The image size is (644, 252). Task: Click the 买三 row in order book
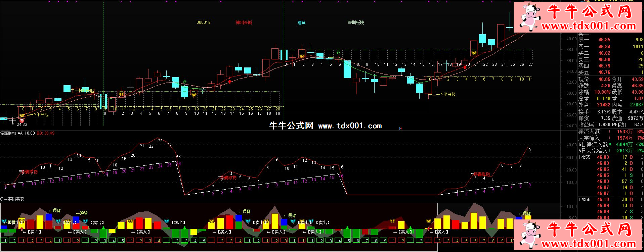tap(610, 59)
